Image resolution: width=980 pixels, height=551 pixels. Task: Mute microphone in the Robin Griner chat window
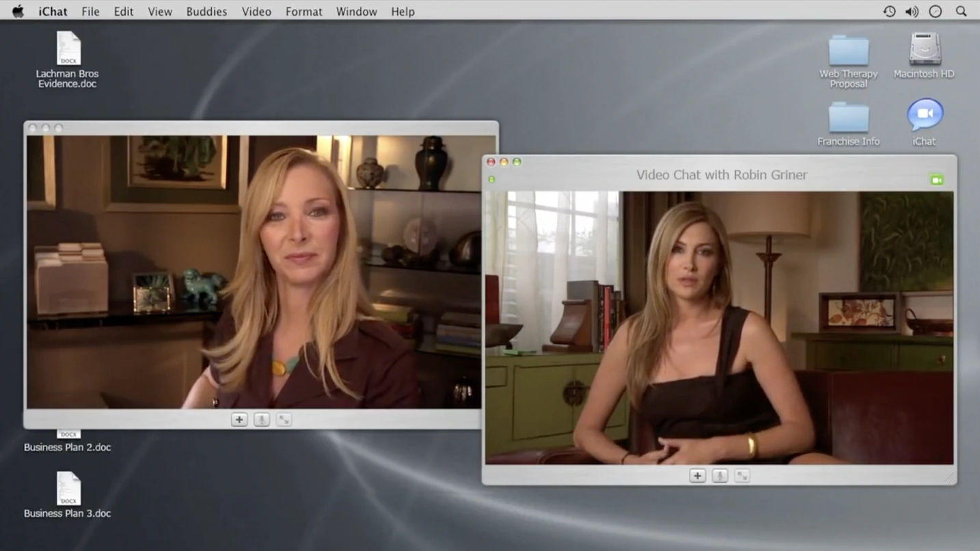pos(720,476)
